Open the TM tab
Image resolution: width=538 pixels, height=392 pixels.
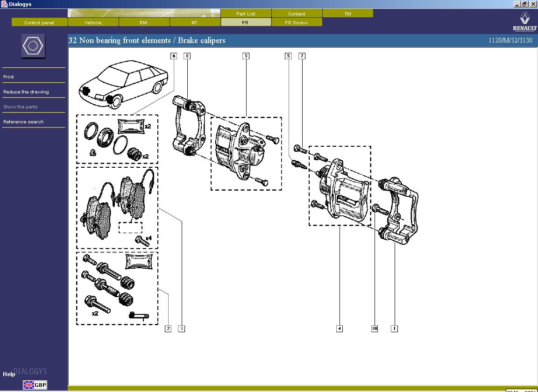(348, 14)
